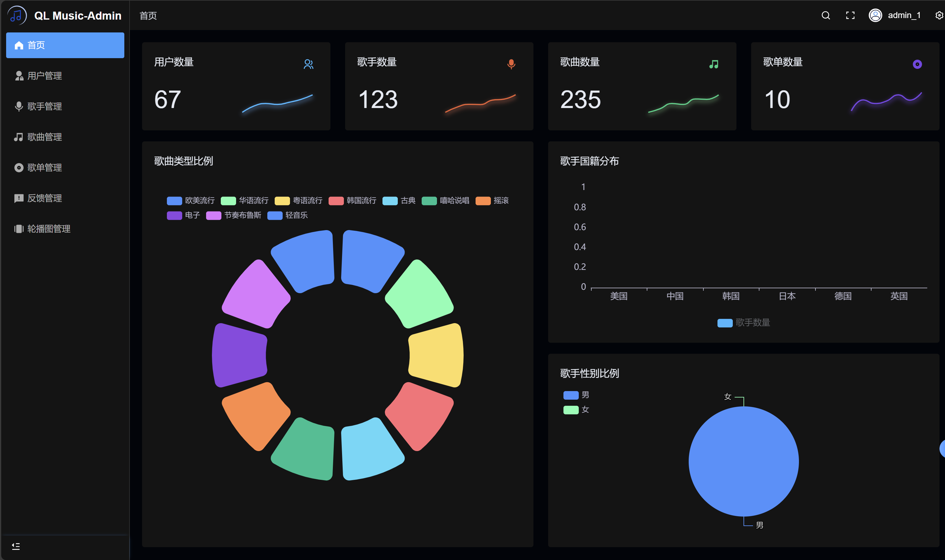Click the 歌手性别比例 chart title
Image resolution: width=945 pixels, height=560 pixels.
(x=590, y=374)
